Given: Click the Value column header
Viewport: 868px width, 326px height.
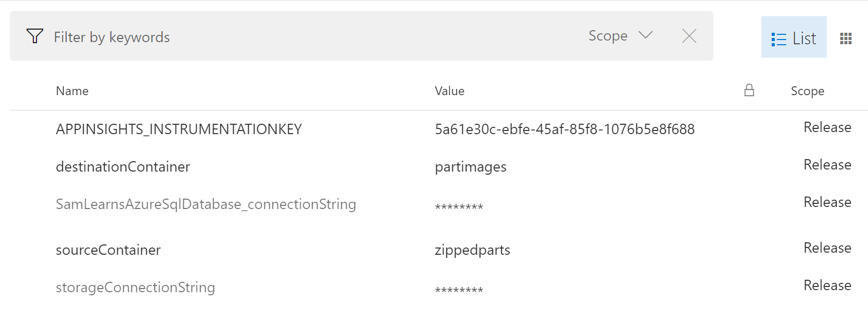Looking at the screenshot, I should coord(449,91).
